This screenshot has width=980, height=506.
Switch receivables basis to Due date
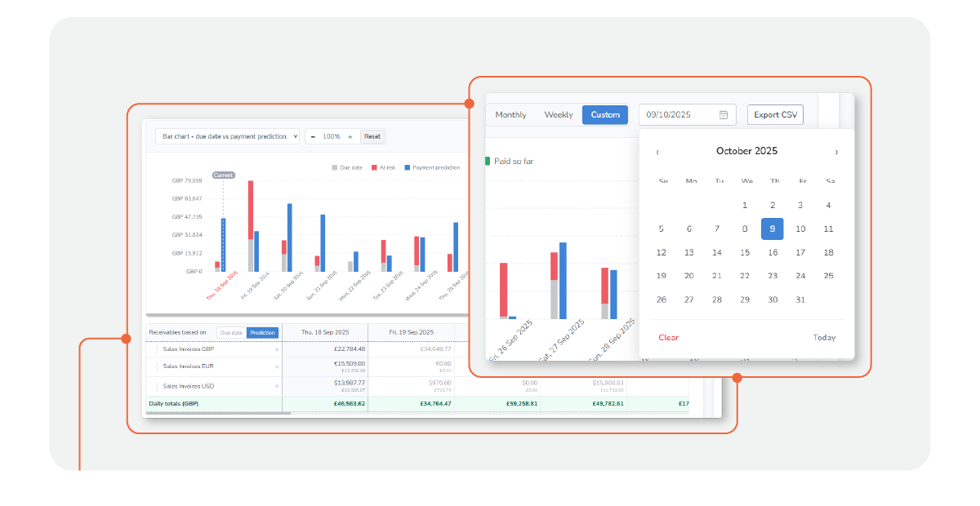(231, 333)
